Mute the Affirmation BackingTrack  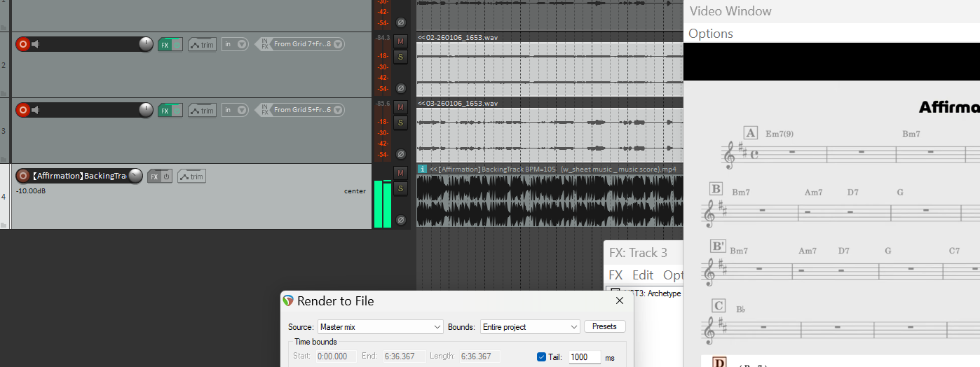(400, 172)
